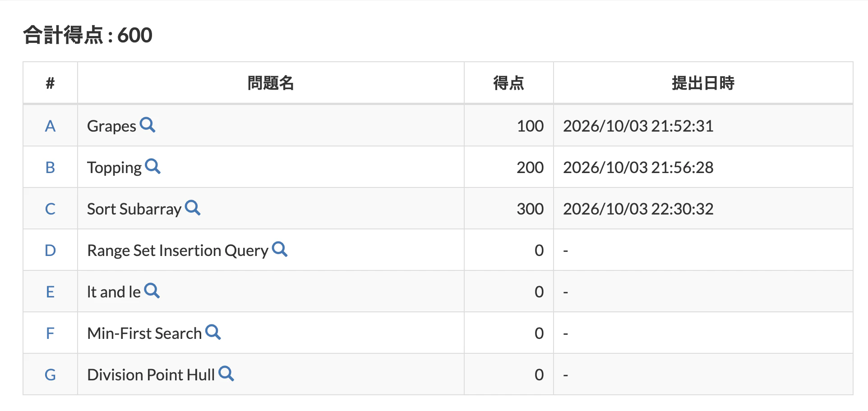
Task: Click the magnifier icon next to It and le
Action: tap(152, 291)
